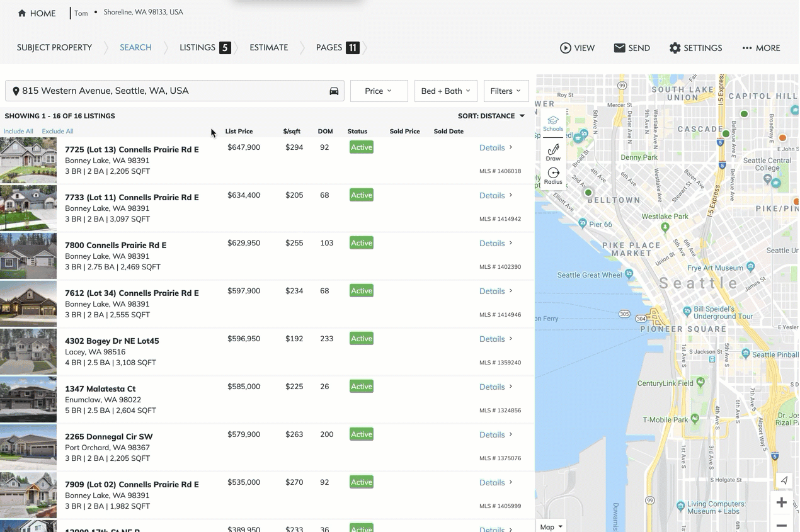
Task: Select the Draw tool on the map
Action: pos(552,152)
